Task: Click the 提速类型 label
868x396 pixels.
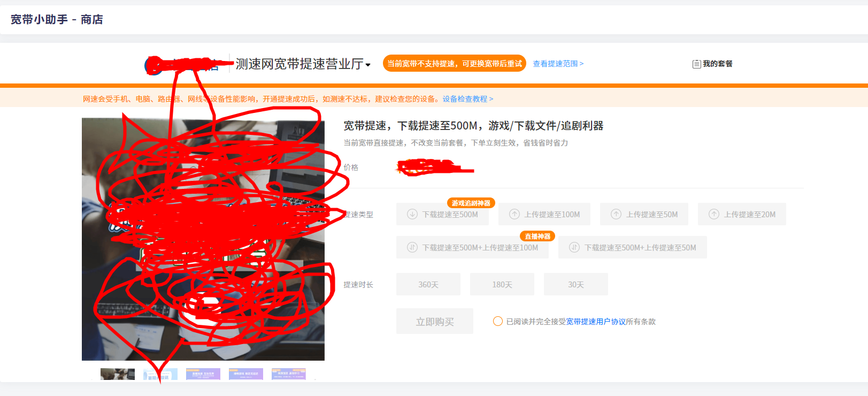Action: point(358,215)
